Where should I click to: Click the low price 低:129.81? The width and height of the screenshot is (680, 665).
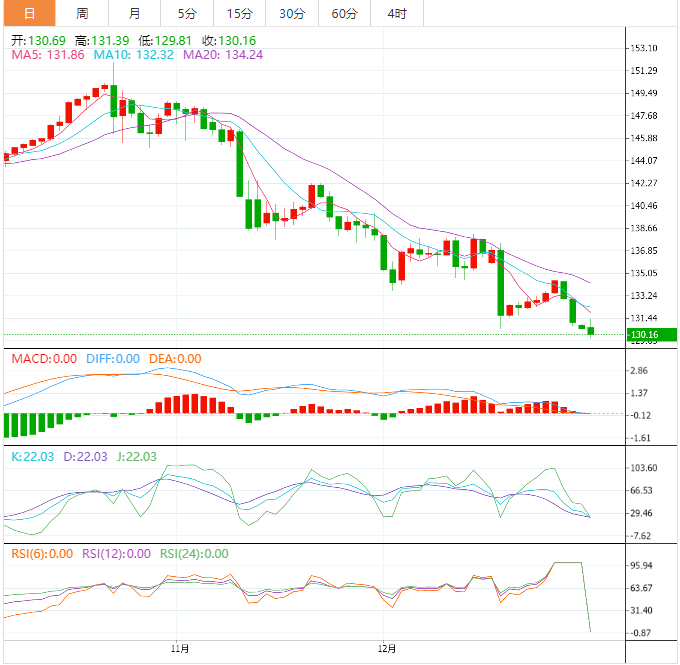click(165, 41)
